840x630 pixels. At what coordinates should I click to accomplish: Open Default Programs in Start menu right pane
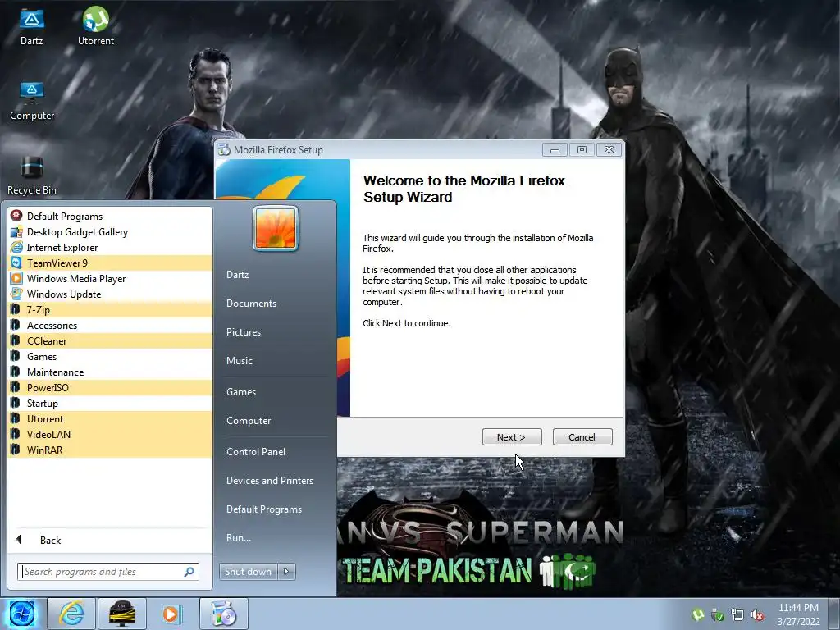[x=264, y=509]
